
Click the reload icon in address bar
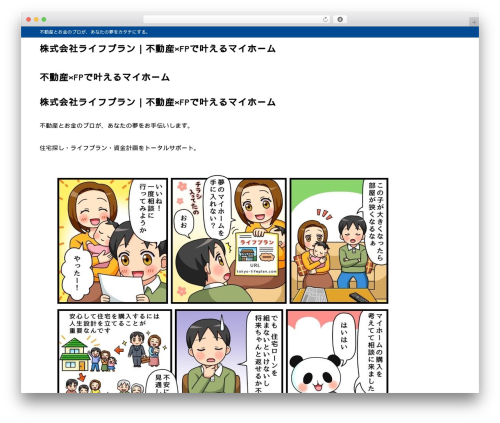coord(325,19)
